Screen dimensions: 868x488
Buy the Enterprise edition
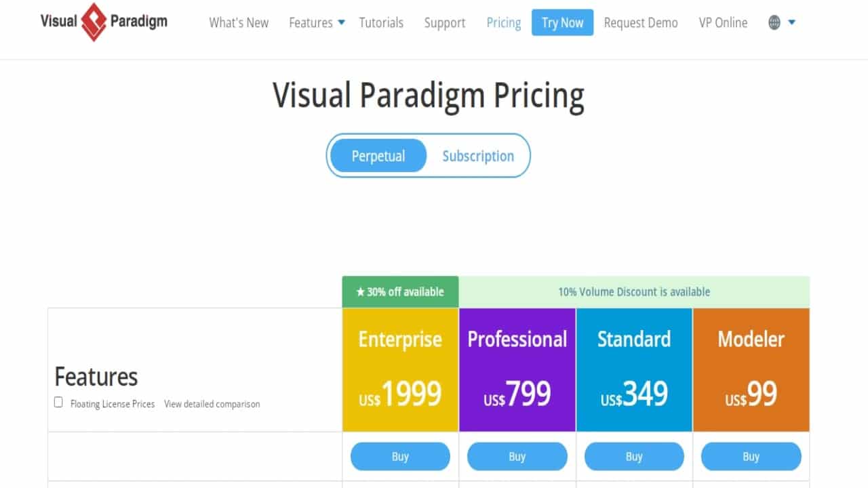(400, 456)
